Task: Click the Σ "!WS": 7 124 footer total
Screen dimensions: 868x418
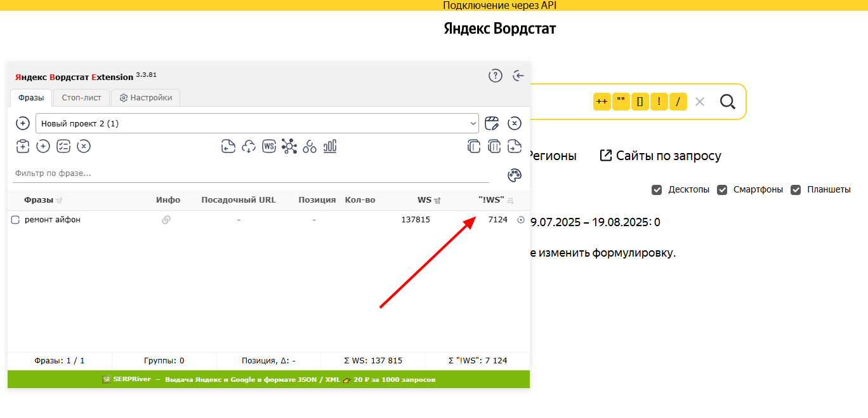Action: point(478,361)
